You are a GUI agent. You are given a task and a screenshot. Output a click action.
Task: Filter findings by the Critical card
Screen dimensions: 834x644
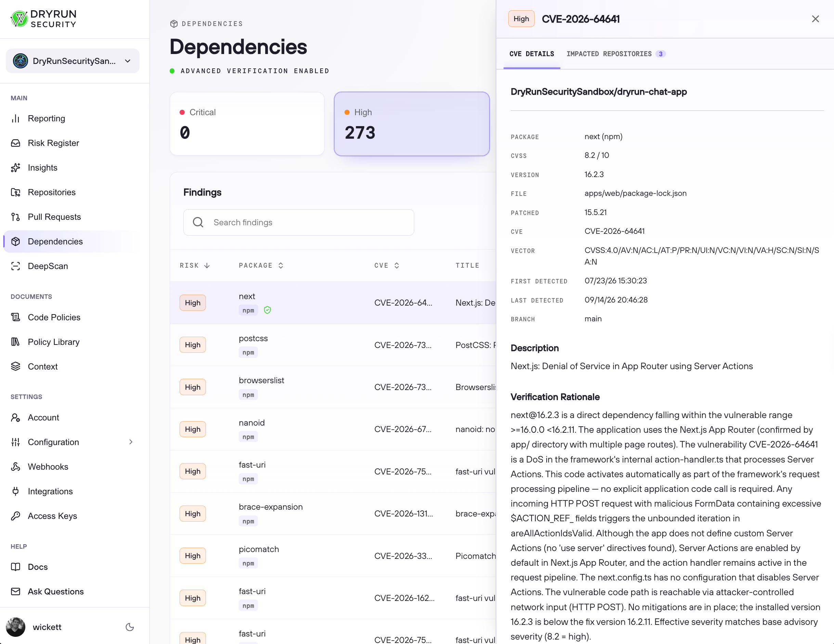pos(247,124)
